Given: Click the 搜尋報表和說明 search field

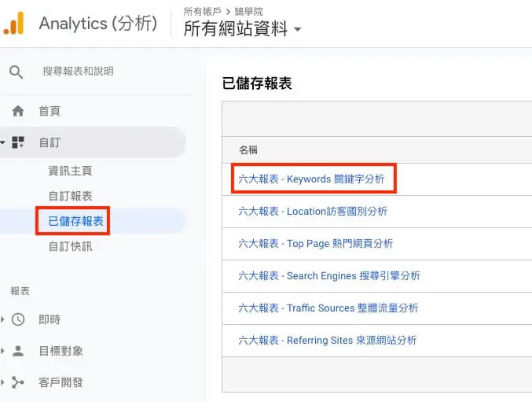Looking at the screenshot, I should click(x=78, y=72).
